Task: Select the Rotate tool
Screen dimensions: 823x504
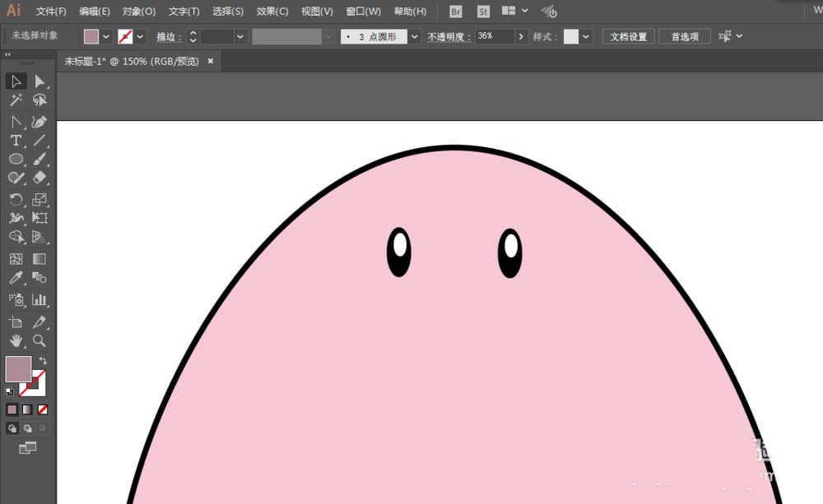Action: tap(16, 199)
